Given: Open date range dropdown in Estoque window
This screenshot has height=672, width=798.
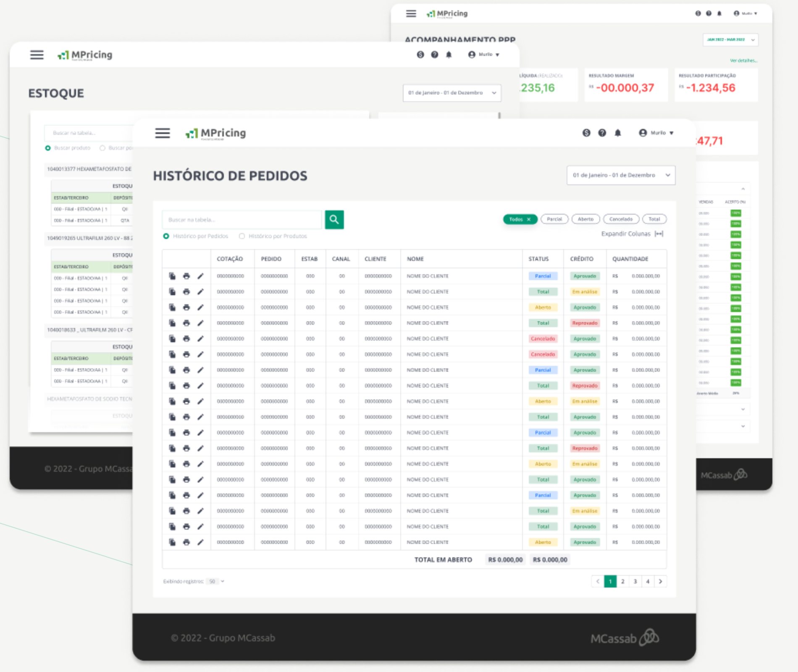Looking at the screenshot, I should [452, 93].
